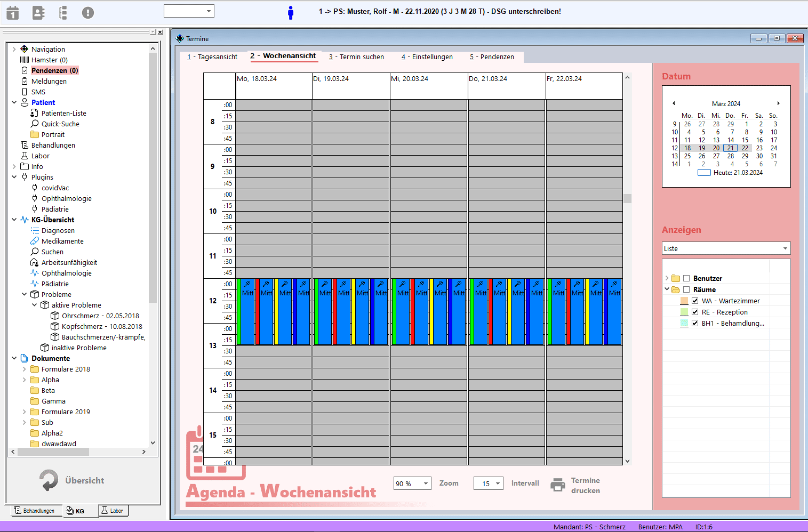The width and height of the screenshot is (808, 532).
Task: Open the empty top toolbar dropdown
Action: pyautogui.click(x=189, y=11)
